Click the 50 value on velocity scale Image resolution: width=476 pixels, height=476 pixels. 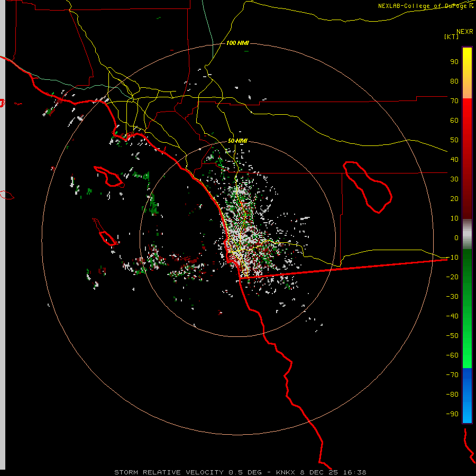click(454, 140)
